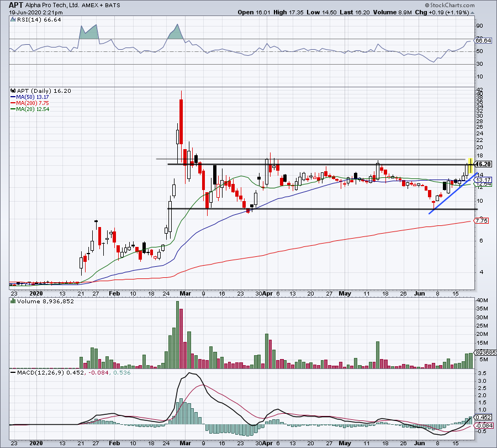
Task: Click the Jun label below the MACD panel
Action: click(419, 443)
